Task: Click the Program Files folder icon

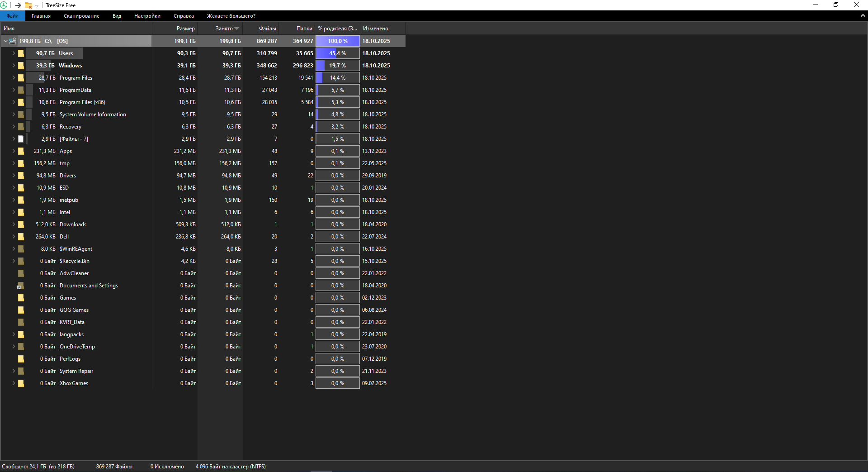Action: coord(21,78)
